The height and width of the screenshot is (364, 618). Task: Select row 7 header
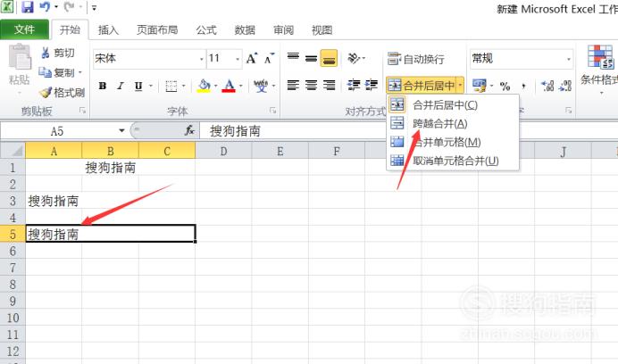13,268
